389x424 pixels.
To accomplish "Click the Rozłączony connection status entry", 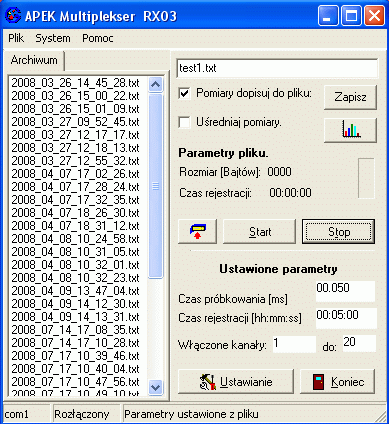I will click(x=86, y=414).
